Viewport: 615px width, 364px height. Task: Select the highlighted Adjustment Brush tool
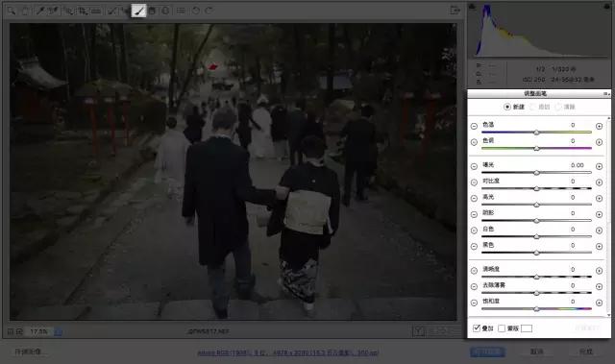(x=138, y=11)
